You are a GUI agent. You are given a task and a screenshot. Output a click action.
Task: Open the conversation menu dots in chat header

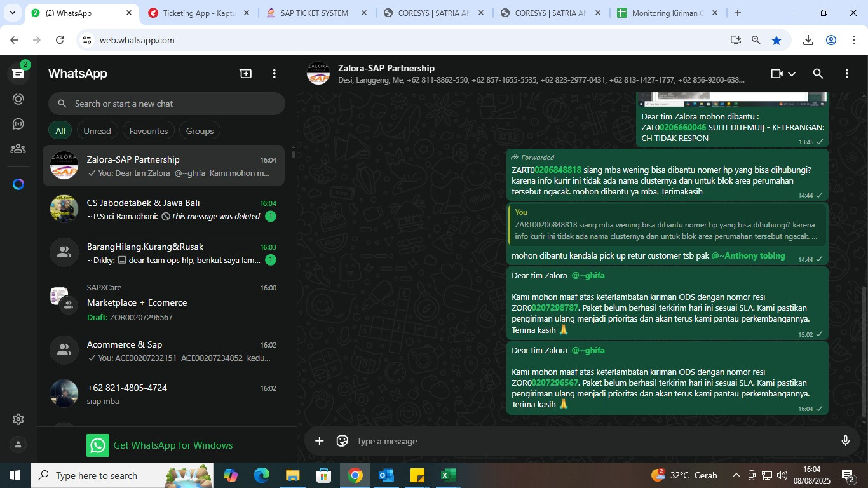846,74
